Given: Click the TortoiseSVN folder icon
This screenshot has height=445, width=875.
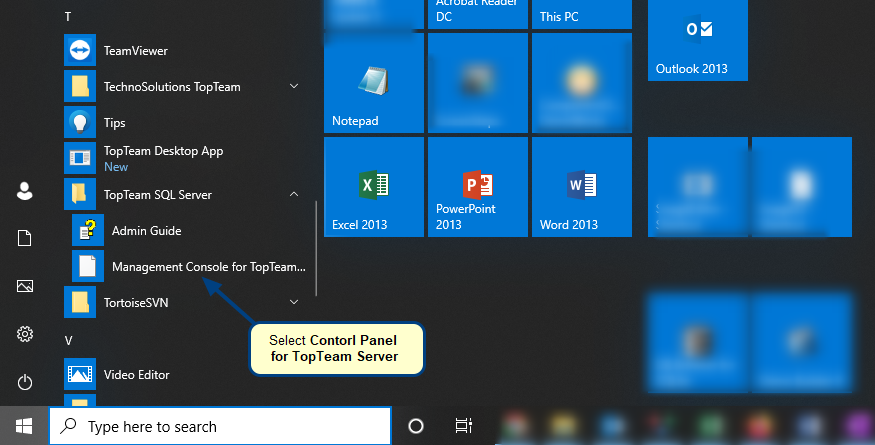Looking at the screenshot, I should click(x=80, y=302).
